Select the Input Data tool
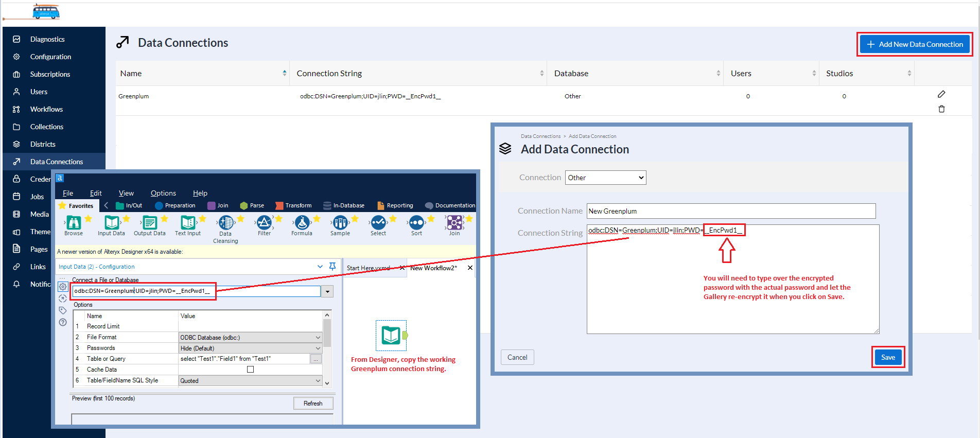 [111, 226]
